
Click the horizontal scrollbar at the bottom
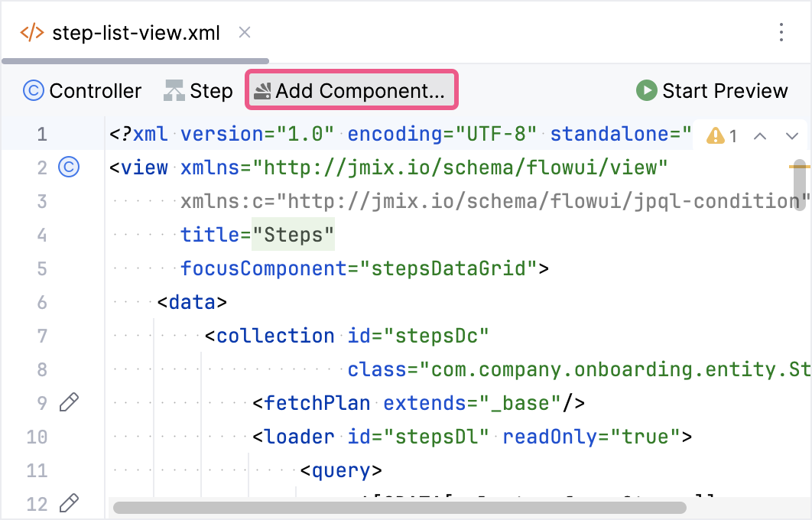398,507
